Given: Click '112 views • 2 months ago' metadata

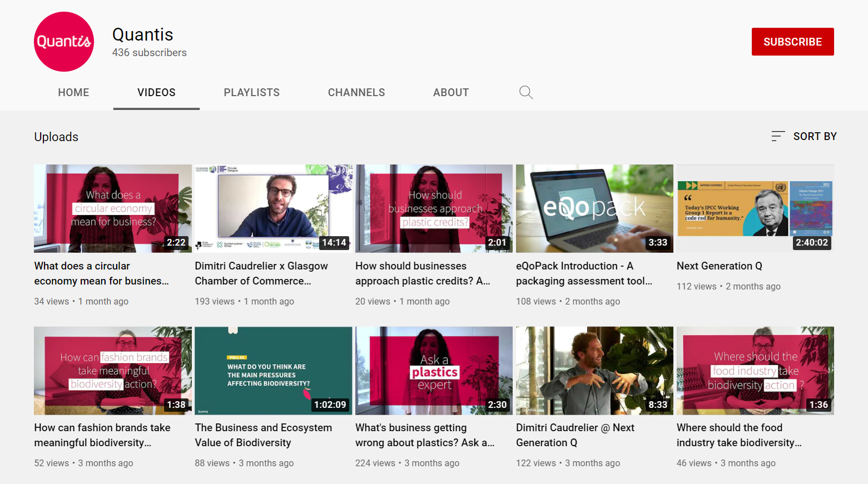Looking at the screenshot, I should [728, 286].
